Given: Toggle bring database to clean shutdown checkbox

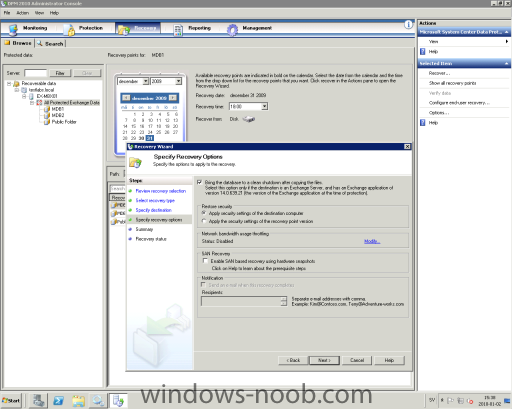Looking at the screenshot, I should [x=199, y=182].
